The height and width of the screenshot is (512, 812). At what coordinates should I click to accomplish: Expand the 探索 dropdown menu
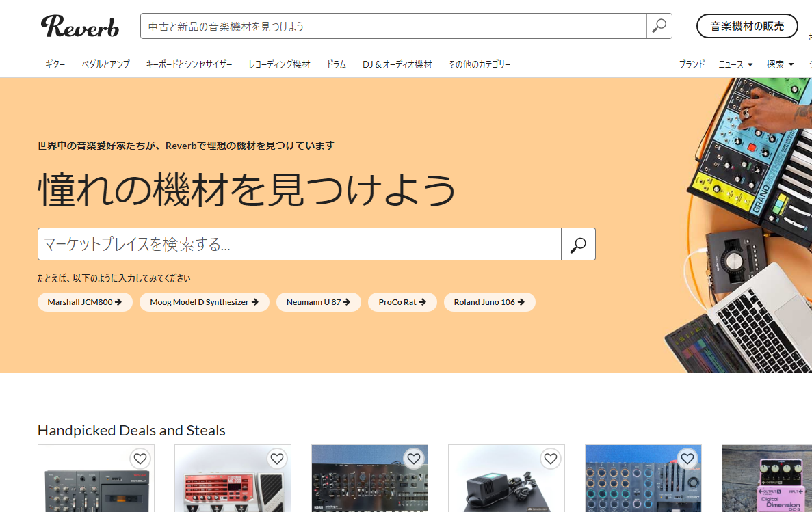780,64
